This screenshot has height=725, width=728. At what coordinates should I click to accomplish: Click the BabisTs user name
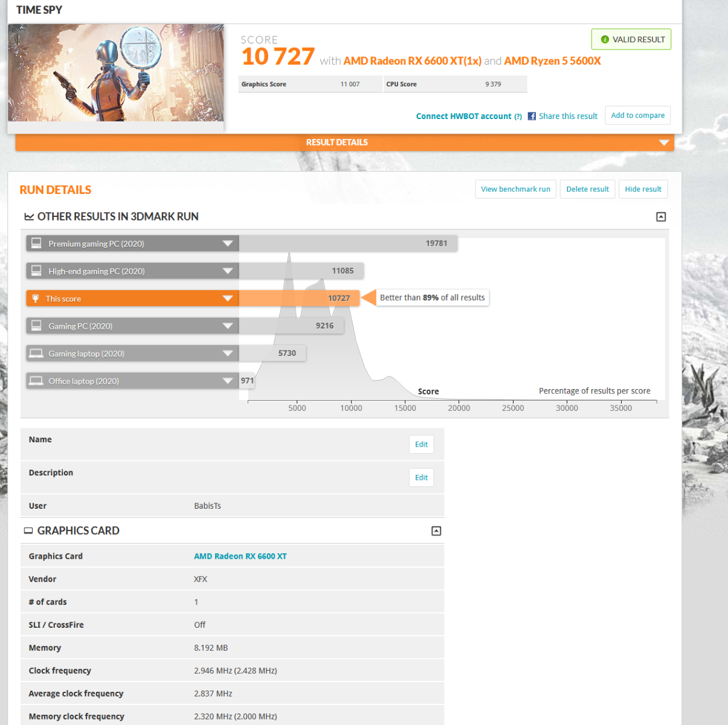[207, 506]
